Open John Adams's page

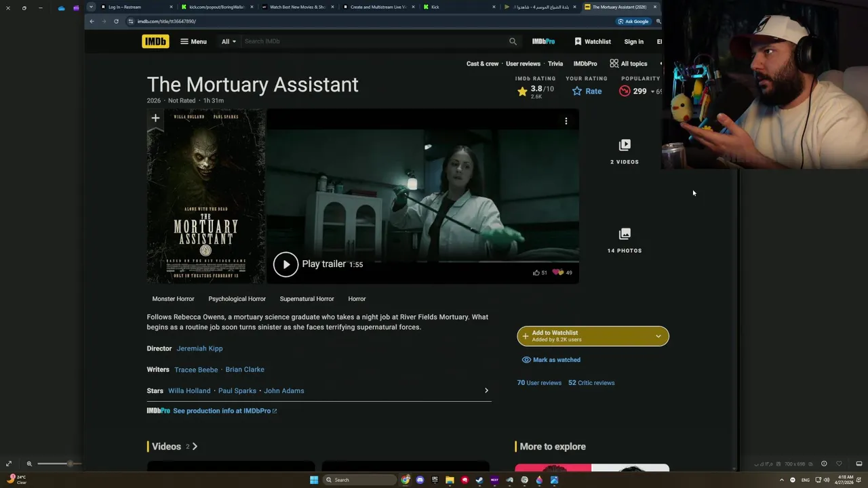[x=284, y=390]
